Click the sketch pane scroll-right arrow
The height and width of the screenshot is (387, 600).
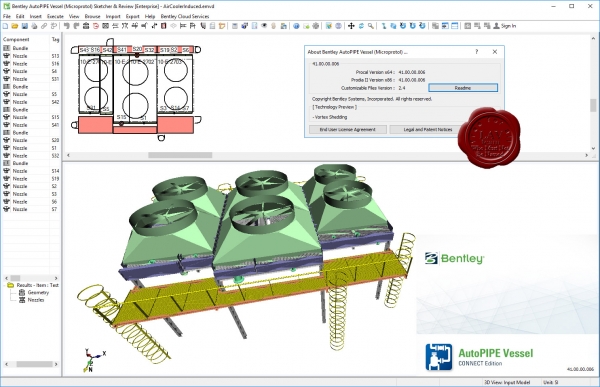pyautogui.click(x=586, y=155)
